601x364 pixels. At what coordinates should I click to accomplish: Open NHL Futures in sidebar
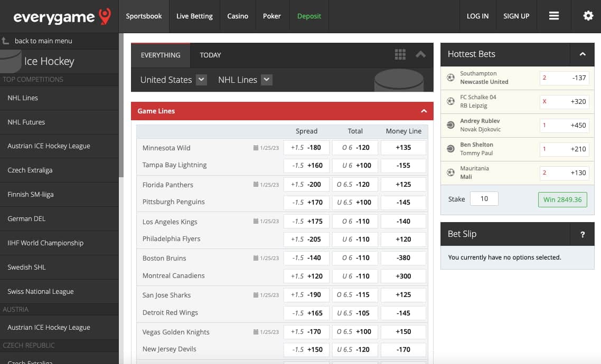pos(59,122)
